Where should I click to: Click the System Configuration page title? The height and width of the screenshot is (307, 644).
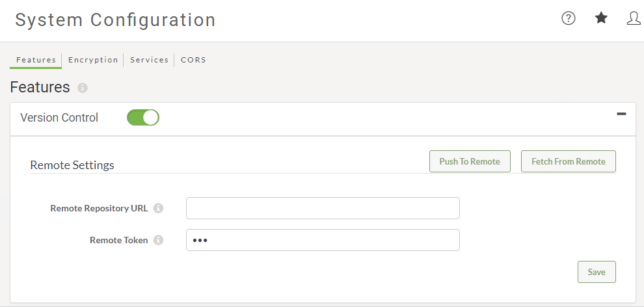[x=115, y=20]
